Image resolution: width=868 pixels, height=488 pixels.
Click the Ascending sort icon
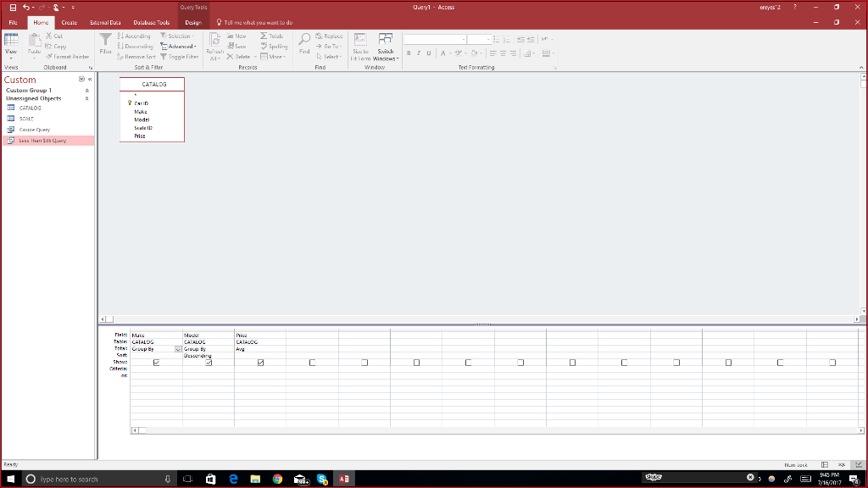tap(120, 36)
